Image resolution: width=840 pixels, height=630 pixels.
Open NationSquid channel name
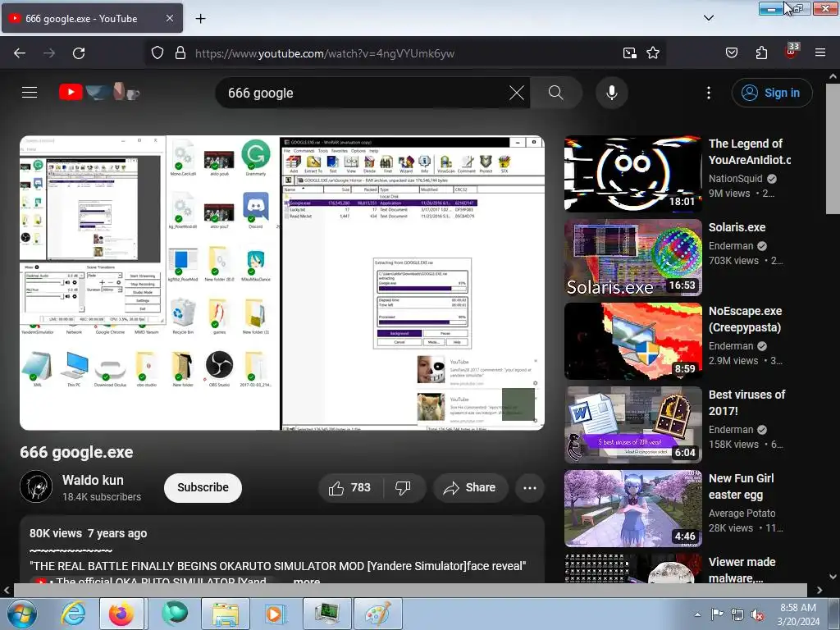coord(735,178)
